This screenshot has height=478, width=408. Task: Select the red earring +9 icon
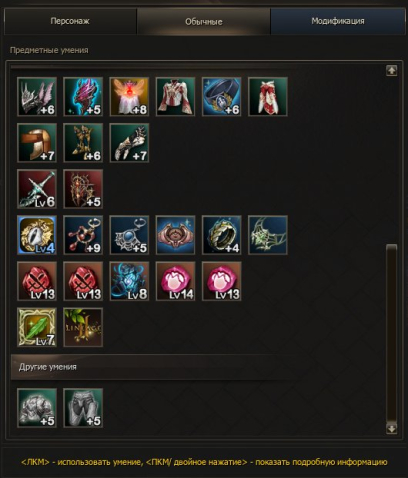coord(83,235)
